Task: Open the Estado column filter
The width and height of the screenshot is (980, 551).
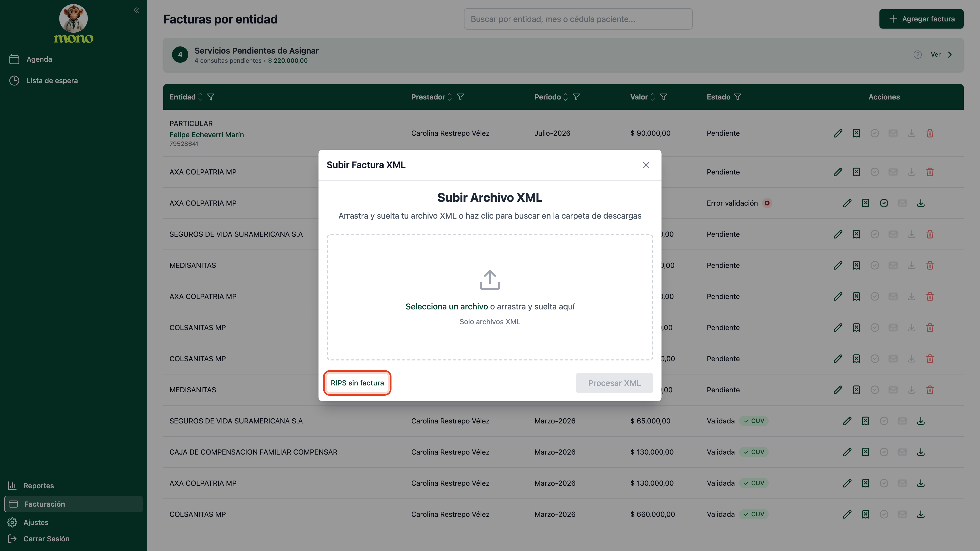Action: click(x=737, y=97)
